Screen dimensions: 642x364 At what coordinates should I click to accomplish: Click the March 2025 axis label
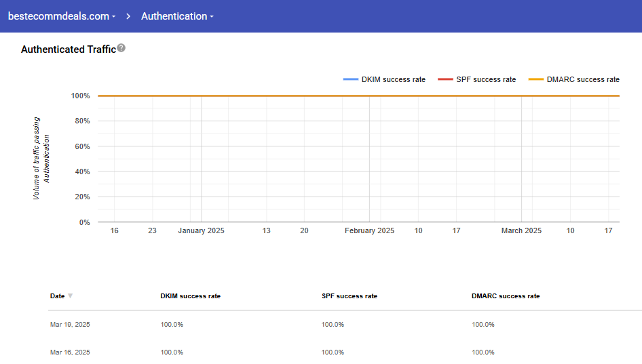click(x=521, y=231)
